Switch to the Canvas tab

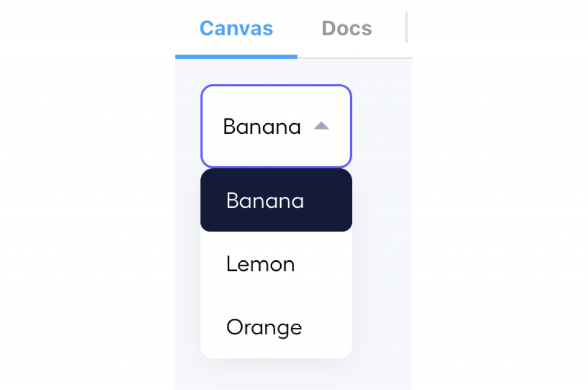point(235,28)
